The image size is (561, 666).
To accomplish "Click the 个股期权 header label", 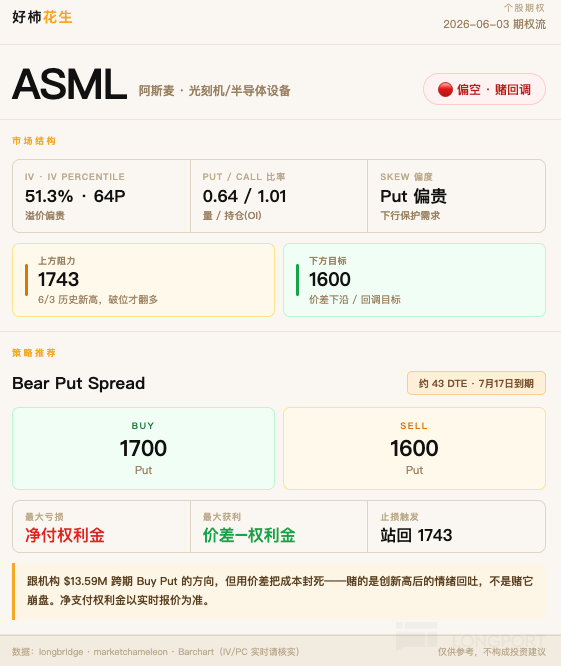I will [x=524, y=8].
